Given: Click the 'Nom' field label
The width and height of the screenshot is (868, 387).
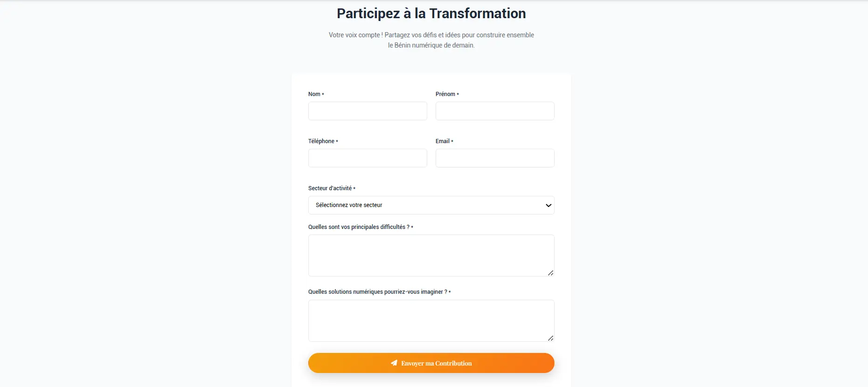Looking at the screenshot, I should point(314,94).
